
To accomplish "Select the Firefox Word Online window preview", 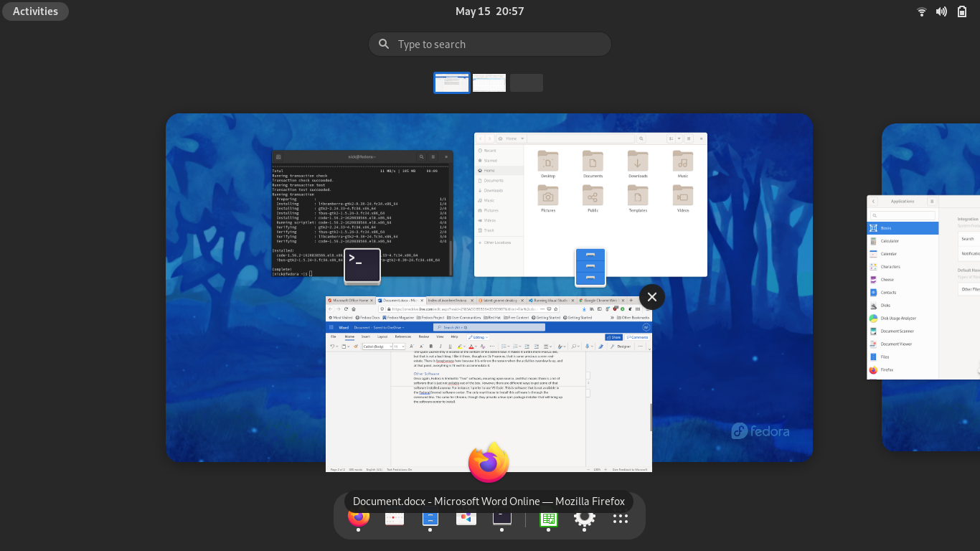I will (x=489, y=384).
